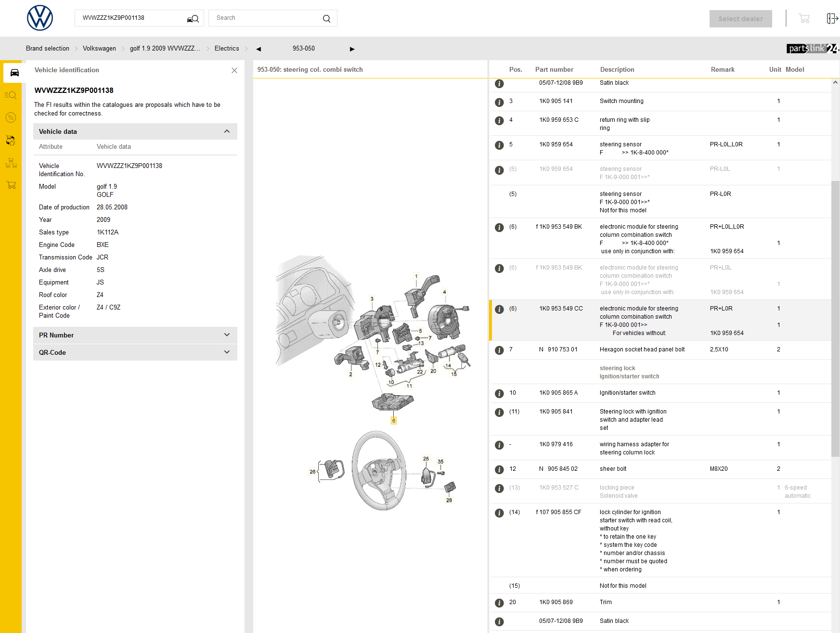This screenshot has width=840, height=633.
Task: Click the magnifier icon in Search field
Action: 326,19
